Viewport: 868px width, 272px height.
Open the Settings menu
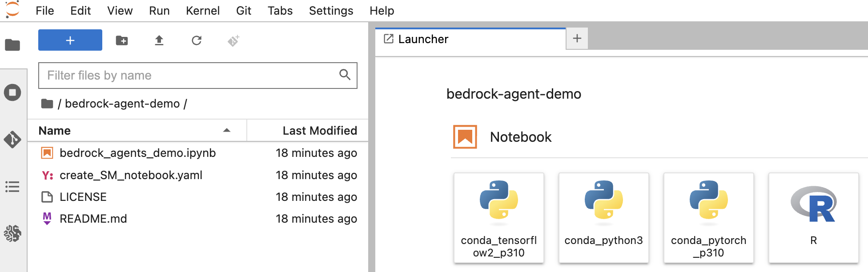[x=331, y=11]
